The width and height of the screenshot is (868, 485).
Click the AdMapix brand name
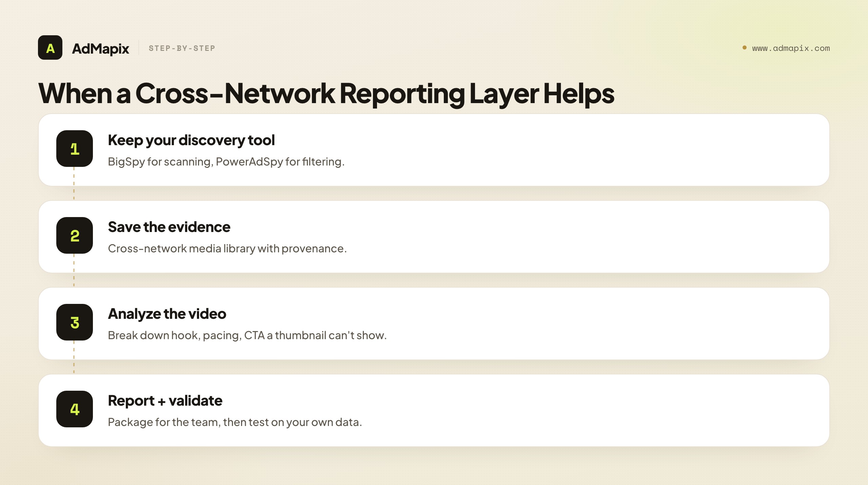(x=100, y=48)
